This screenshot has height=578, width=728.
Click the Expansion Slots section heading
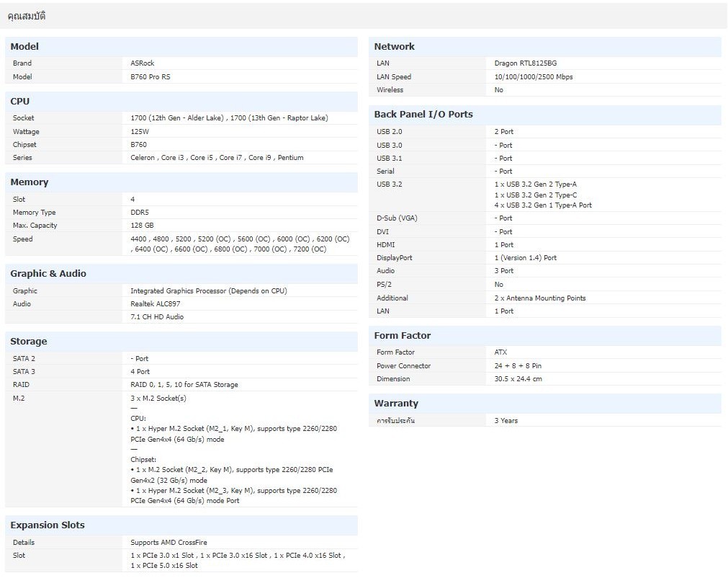pyautogui.click(x=48, y=525)
